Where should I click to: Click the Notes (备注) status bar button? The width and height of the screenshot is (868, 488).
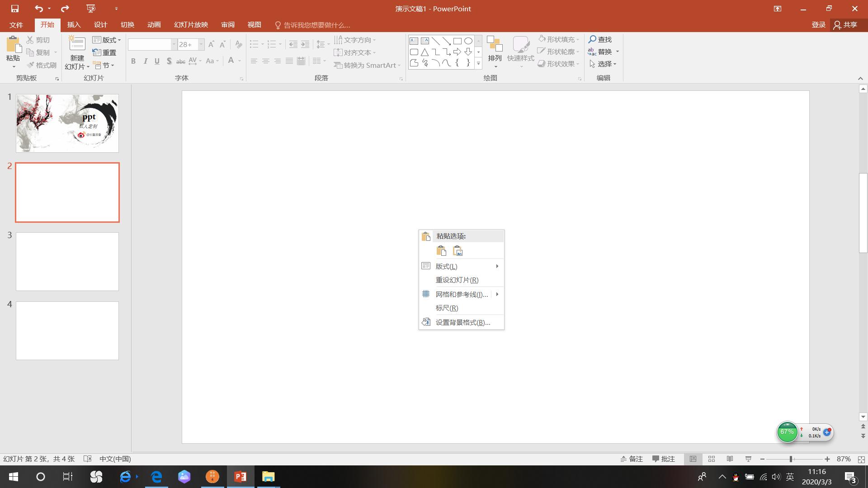pos(632,459)
